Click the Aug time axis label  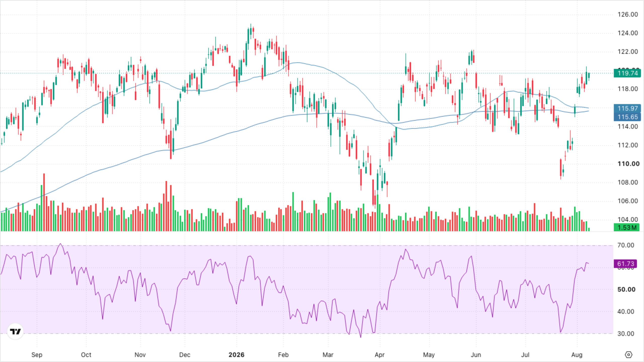pos(577,355)
